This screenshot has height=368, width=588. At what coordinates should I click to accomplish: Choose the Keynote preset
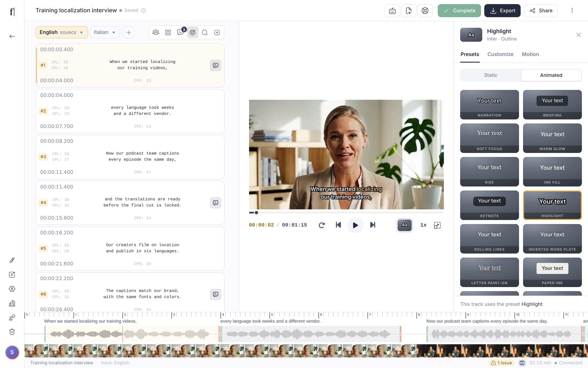pyautogui.click(x=489, y=205)
